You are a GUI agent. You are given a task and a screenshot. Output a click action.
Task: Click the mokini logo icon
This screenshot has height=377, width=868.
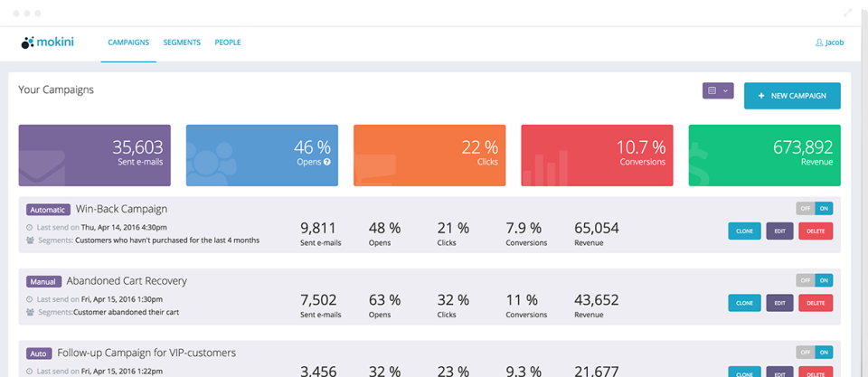[27, 42]
